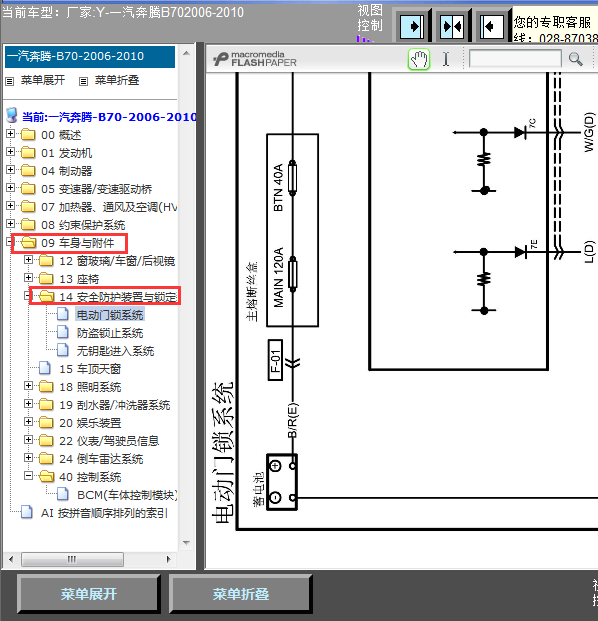
Task: Click the top 菜单折叠 link
Action: tap(117, 80)
